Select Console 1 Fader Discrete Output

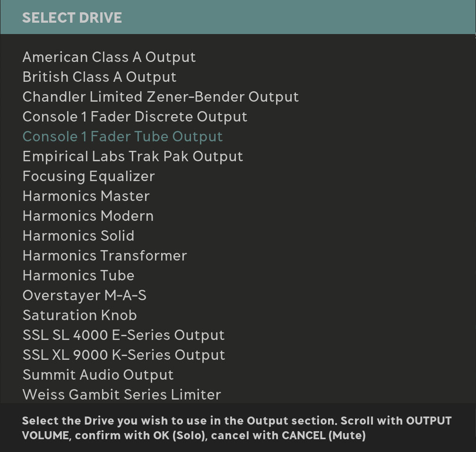point(135,117)
